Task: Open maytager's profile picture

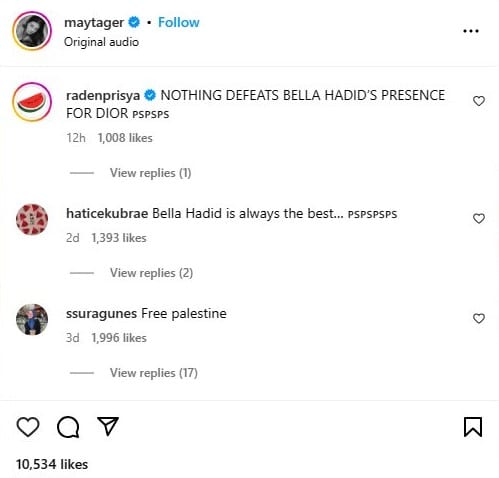Action: point(32,31)
